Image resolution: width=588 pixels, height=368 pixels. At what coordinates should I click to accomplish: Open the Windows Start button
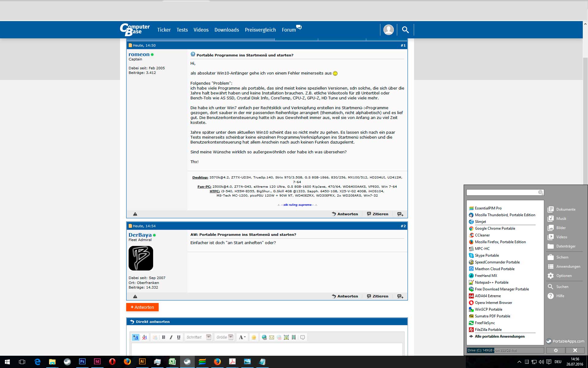pos(7,362)
